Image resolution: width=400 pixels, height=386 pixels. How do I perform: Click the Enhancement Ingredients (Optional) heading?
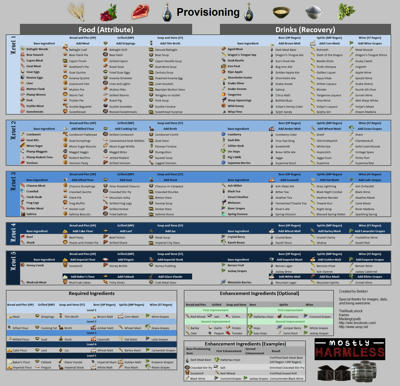click(259, 294)
